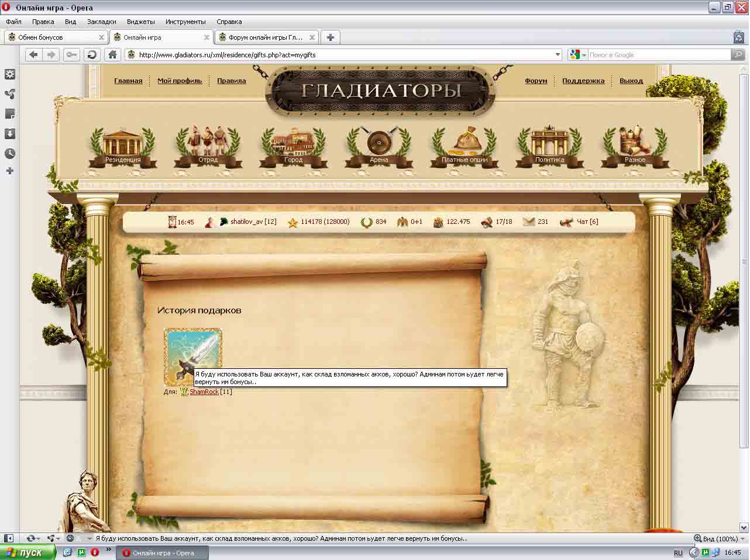
Task: Go to the Город city icon
Action: [x=293, y=144]
